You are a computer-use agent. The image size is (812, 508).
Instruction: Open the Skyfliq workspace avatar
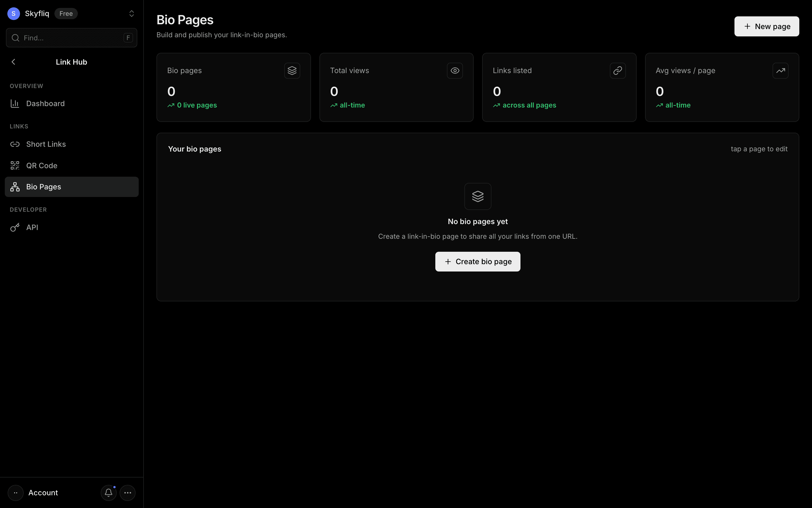coord(14,14)
